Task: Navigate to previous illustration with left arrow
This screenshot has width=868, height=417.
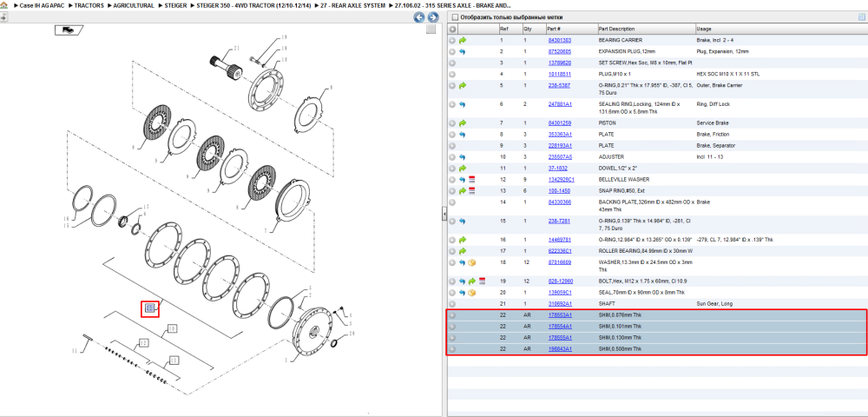Action: (419, 17)
